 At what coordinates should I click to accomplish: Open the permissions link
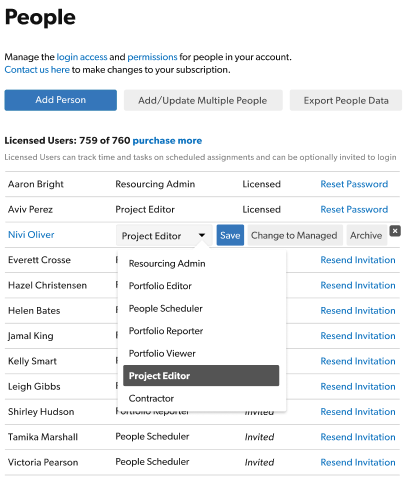(152, 57)
